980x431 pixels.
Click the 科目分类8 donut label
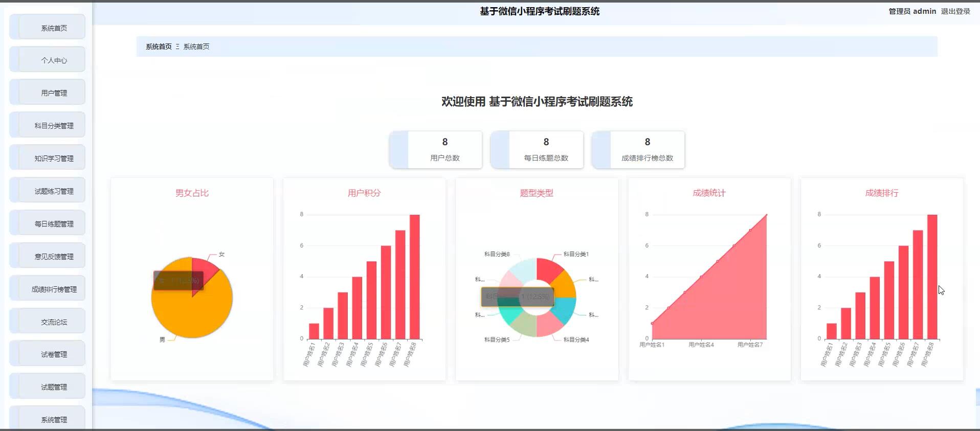click(x=497, y=254)
